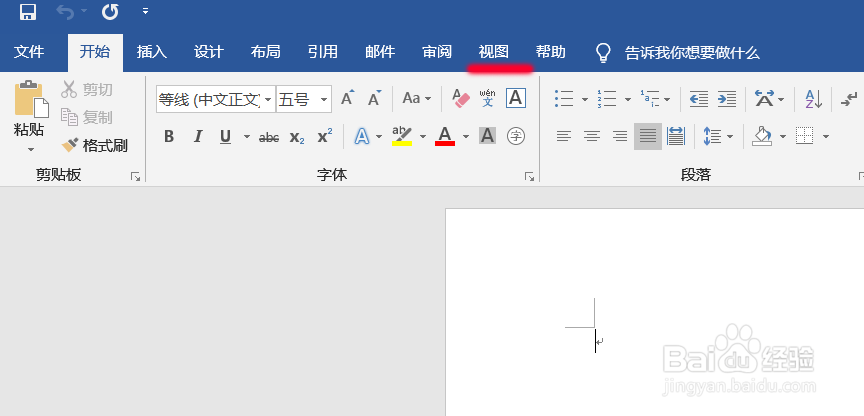Toggle justify alignment
This screenshot has width=864, height=416.
click(x=648, y=136)
